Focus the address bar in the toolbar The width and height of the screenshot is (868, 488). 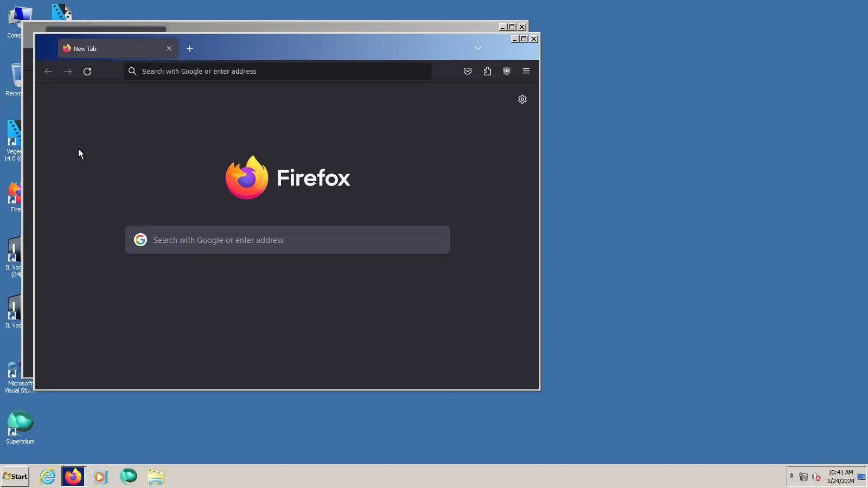pos(278,71)
